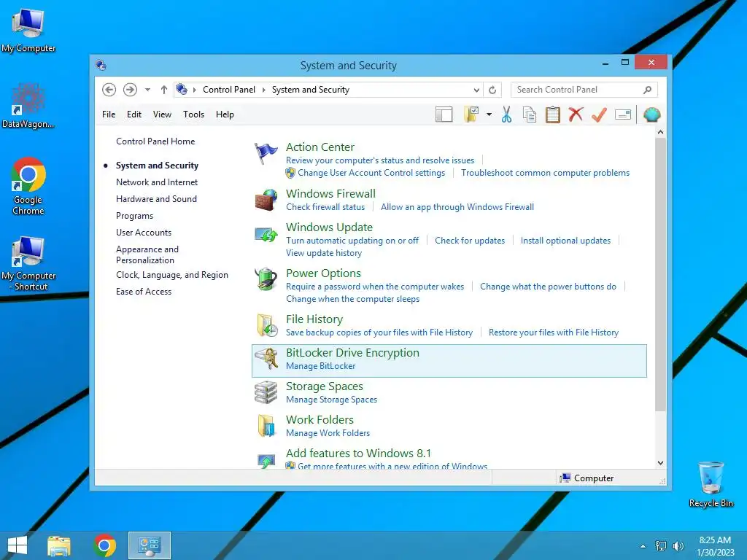Click the Properties toolbar icon
The height and width of the screenshot is (560, 747).
(623, 114)
